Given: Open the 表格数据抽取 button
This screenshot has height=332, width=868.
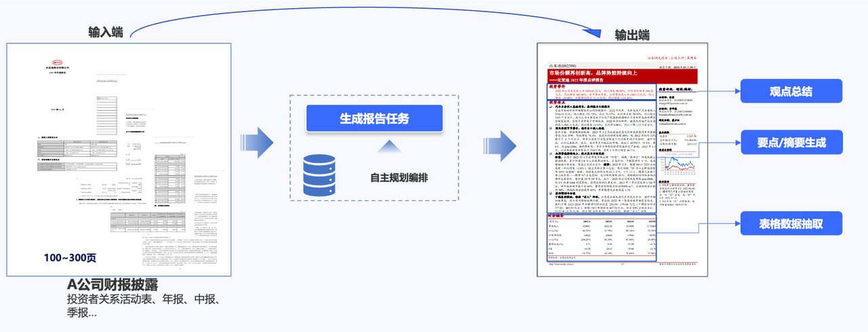Looking at the screenshot, I should click(x=791, y=223).
